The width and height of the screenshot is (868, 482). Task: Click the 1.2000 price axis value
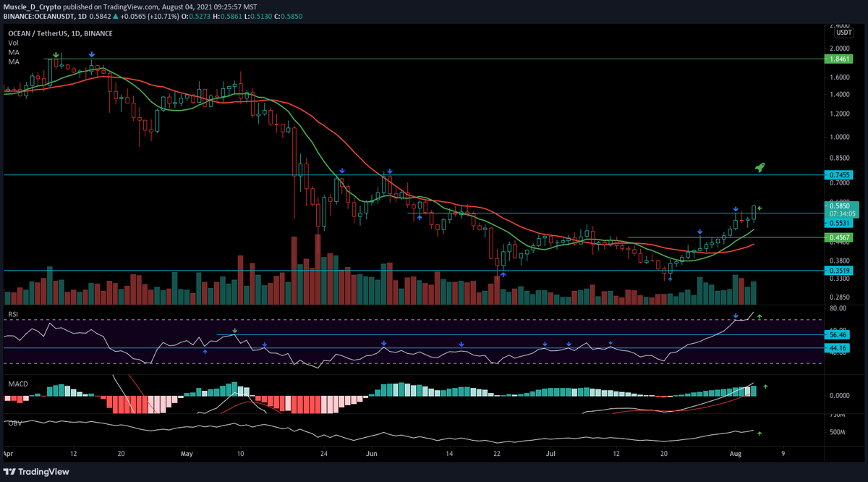click(x=840, y=114)
